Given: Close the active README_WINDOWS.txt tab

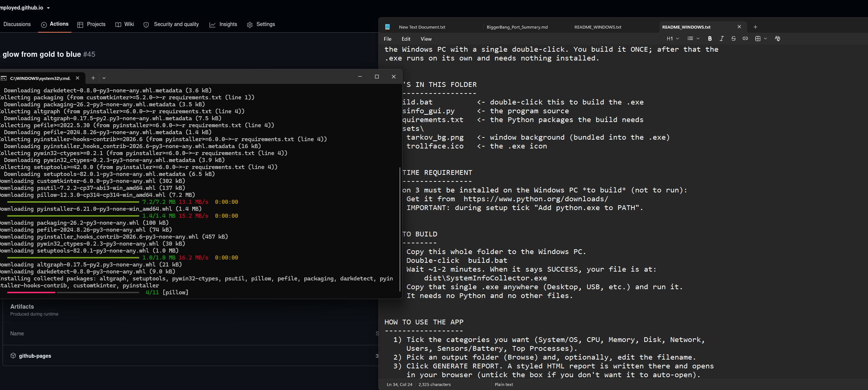Looking at the screenshot, I should point(739,27).
